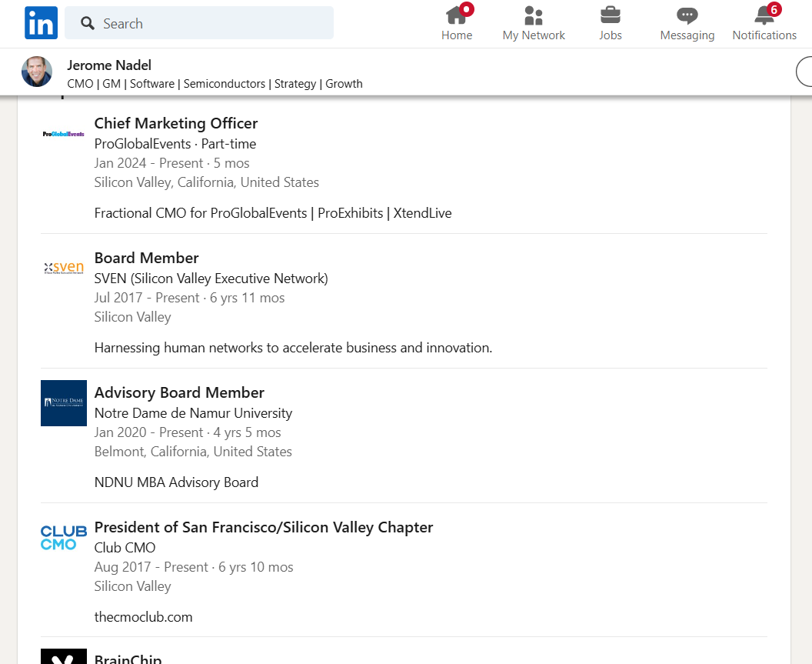This screenshot has height=664, width=812.
Task: Click 'Jan 2020 - Present · 4 yrs 5 mos'
Action: 188,432
